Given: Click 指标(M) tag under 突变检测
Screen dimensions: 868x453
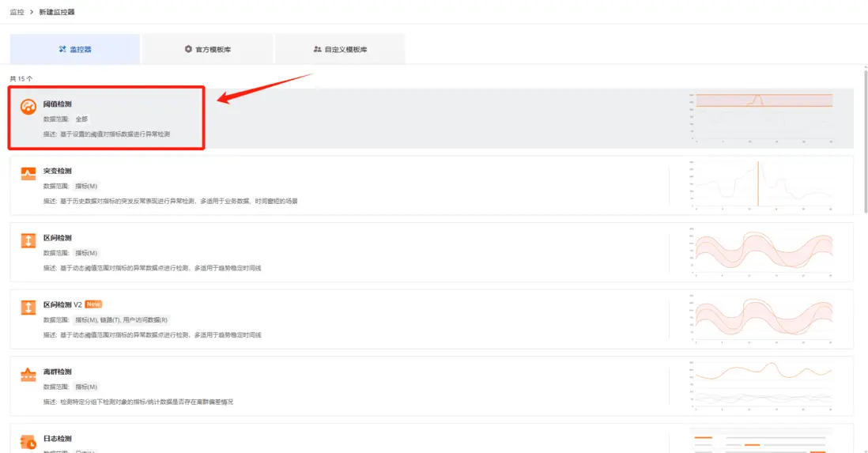Looking at the screenshot, I should pyautogui.click(x=86, y=186).
